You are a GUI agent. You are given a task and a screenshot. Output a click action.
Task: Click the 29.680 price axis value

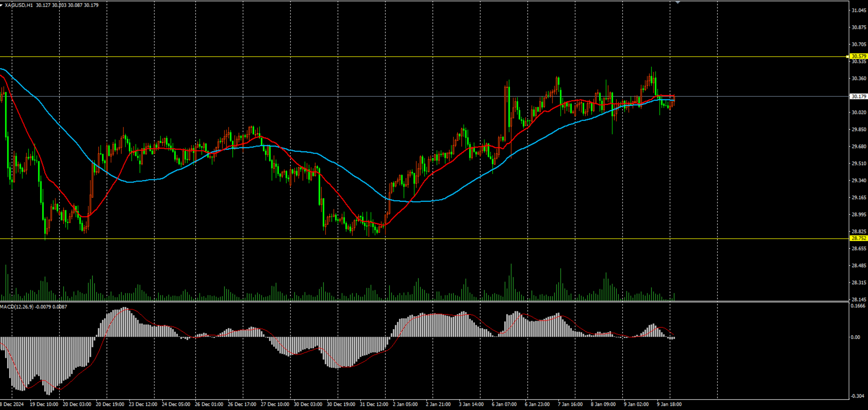point(859,146)
